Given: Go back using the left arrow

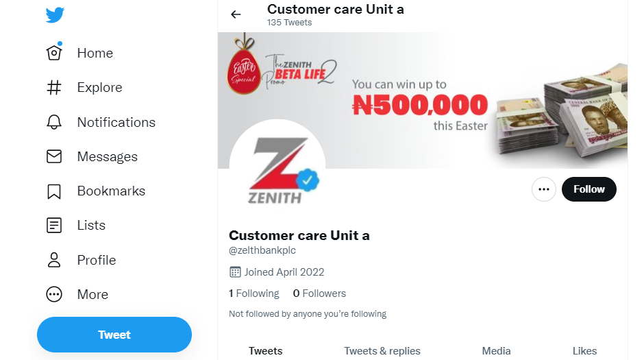Looking at the screenshot, I should (236, 14).
